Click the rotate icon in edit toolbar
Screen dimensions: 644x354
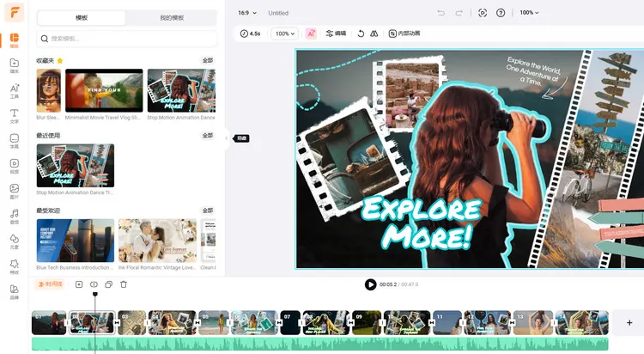pos(360,34)
